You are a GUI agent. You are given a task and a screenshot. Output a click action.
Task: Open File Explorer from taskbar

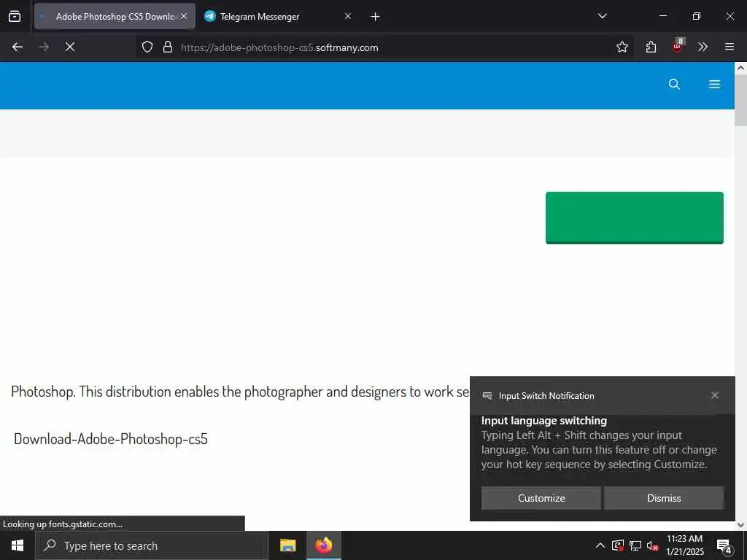(287, 545)
